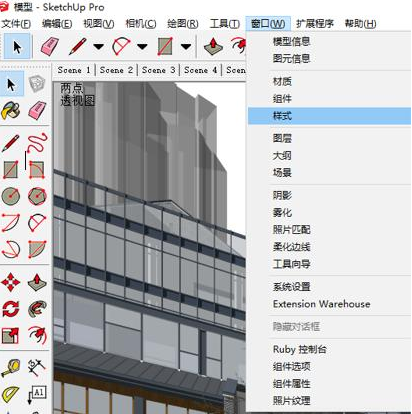The height and width of the screenshot is (414, 412).
Task: Choose the Dimension tool
Action: pos(37,368)
